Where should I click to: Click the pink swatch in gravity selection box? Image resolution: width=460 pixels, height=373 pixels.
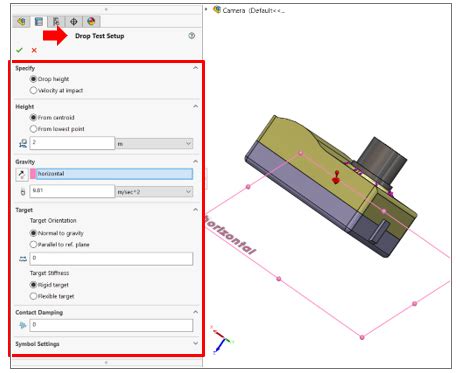click(x=33, y=174)
